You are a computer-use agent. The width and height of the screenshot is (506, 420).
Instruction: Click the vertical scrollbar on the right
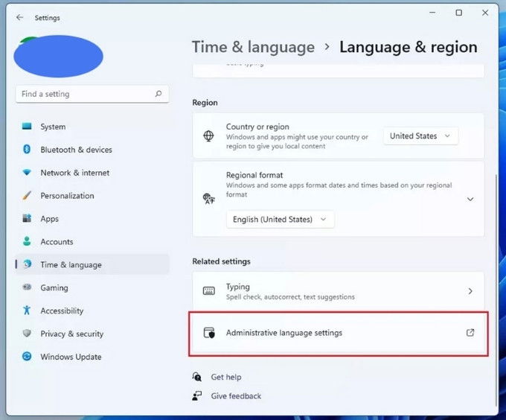[496, 290]
